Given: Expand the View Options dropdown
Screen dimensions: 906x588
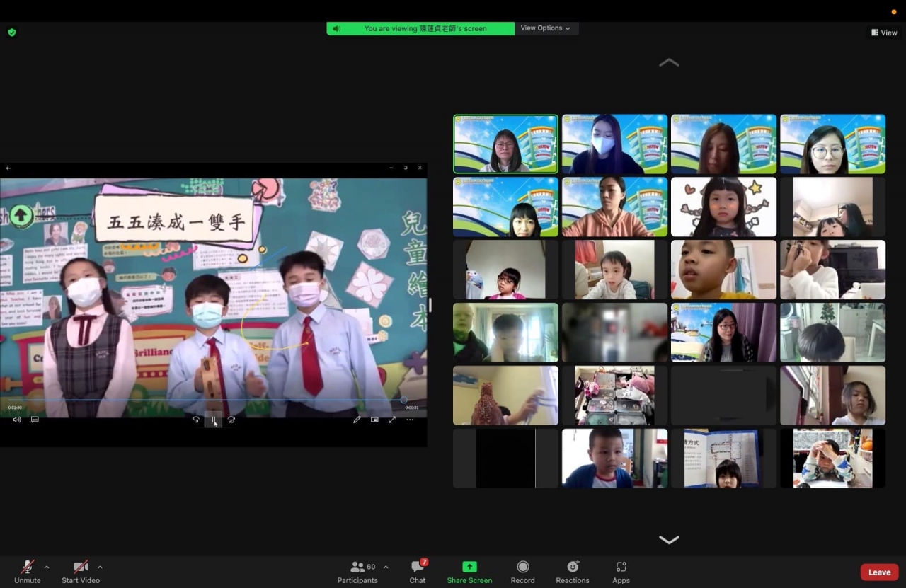Looking at the screenshot, I should [x=546, y=28].
